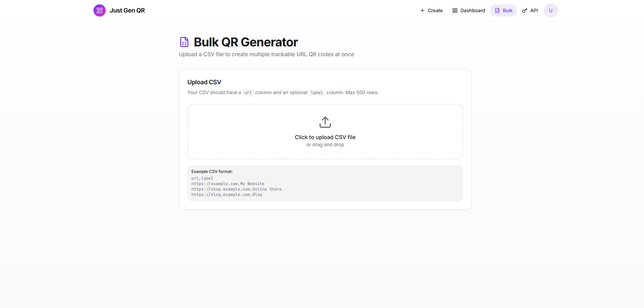644x308 pixels.
Task: Click the Upload CSV card heading
Action: 204,82
